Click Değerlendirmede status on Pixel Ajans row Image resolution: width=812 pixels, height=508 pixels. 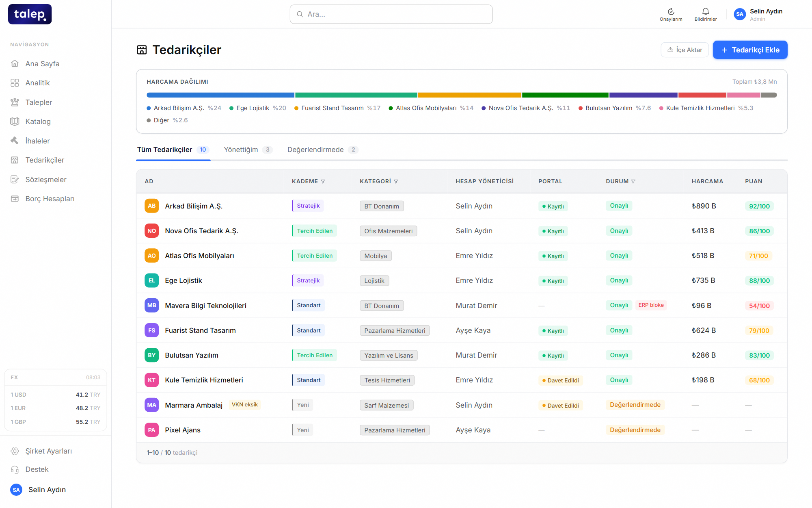(635, 430)
